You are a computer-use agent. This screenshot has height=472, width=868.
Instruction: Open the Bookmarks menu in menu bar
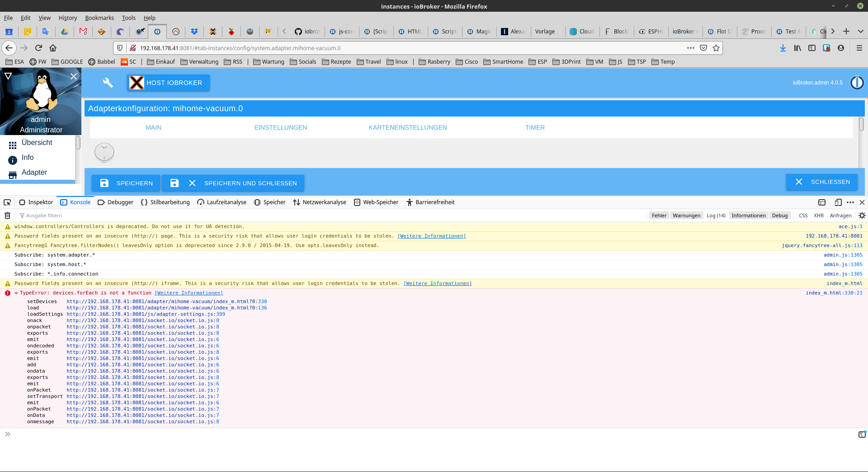(99, 18)
